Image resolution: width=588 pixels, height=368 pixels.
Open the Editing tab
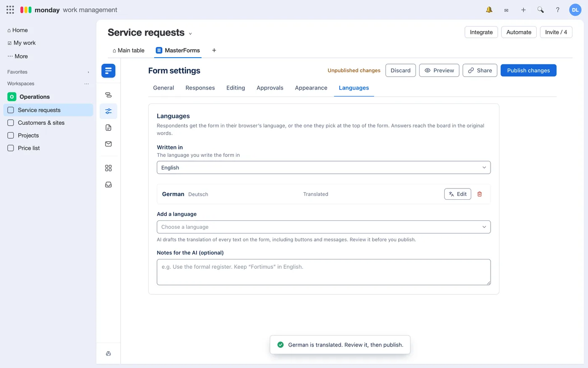tap(236, 88)
